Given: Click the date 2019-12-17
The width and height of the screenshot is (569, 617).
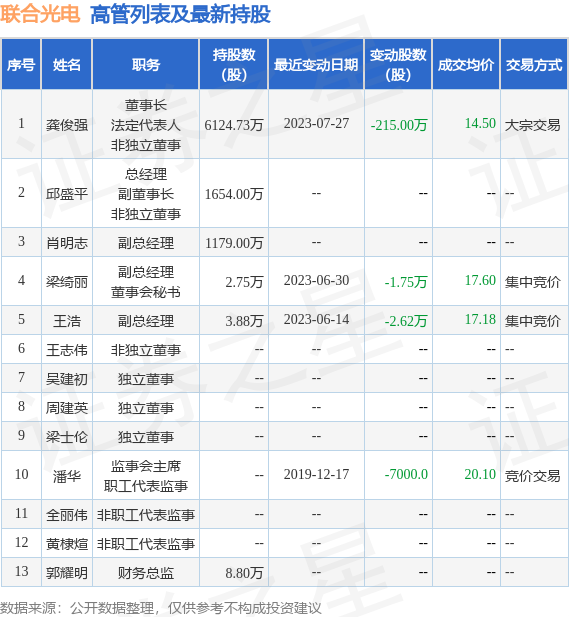Looking at the screenshot, I should (316, 474).
